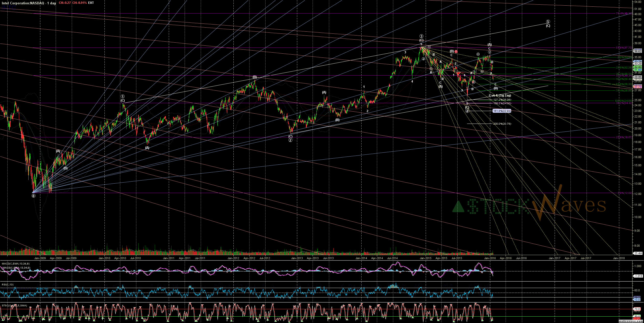Screen dimensions: 644x323
Task: Click the red down-triangle marker near wave 1
Action: pos(459,74)
